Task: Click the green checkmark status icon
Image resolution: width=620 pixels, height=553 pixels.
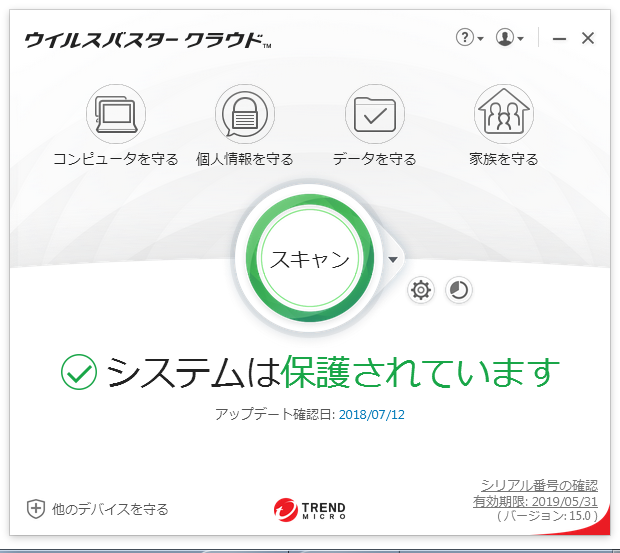Action: 78,372
